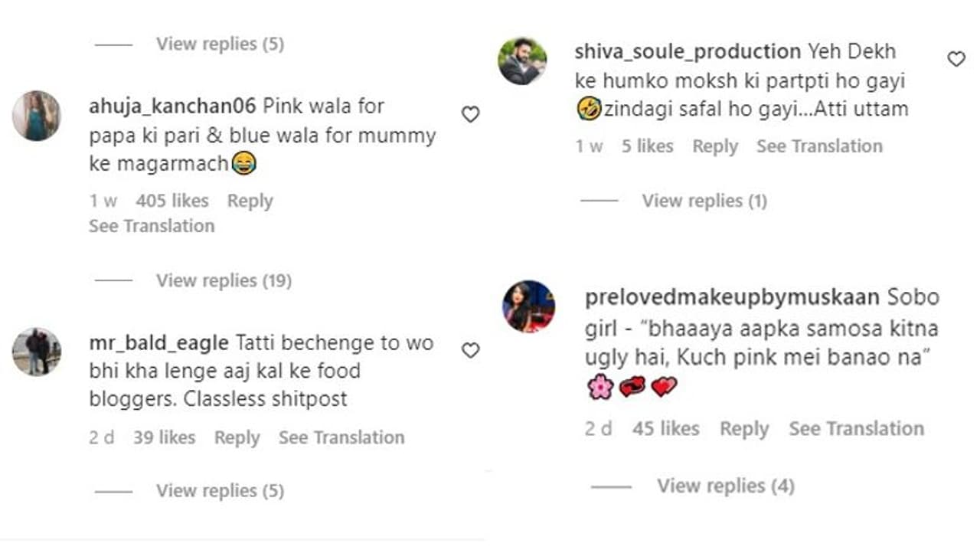This screenshot has width=980, height=560.
Task: Expand the 4 replies under prelovedmakeupbymuskaan's comment
Action: click(x=725, y=486)
